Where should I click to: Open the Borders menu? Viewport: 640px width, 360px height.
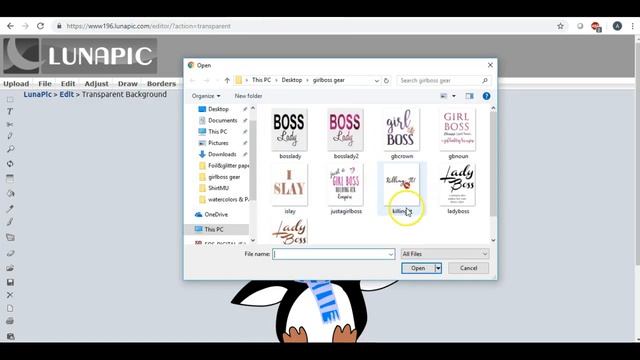point(161,84)
